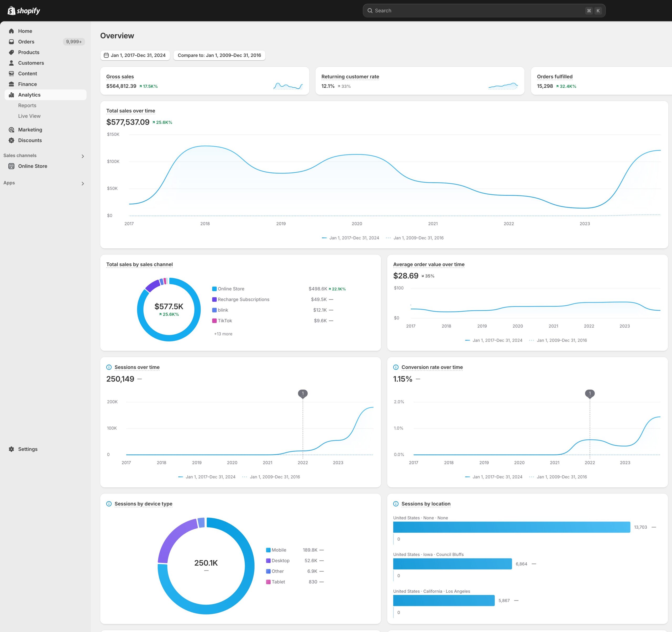Click the Online Store blue legend swatch
The width and height of the screenshot is (672, 632).
click(214, 289)
